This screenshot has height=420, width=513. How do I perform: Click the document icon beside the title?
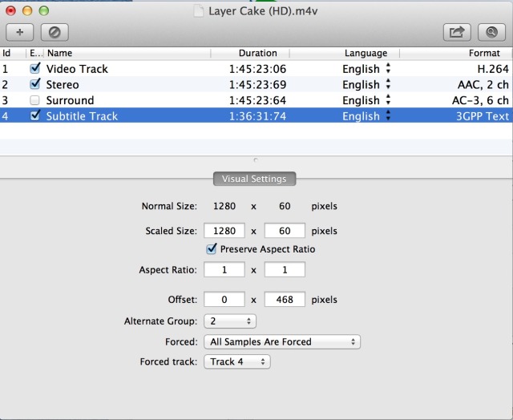pos(198,11)
